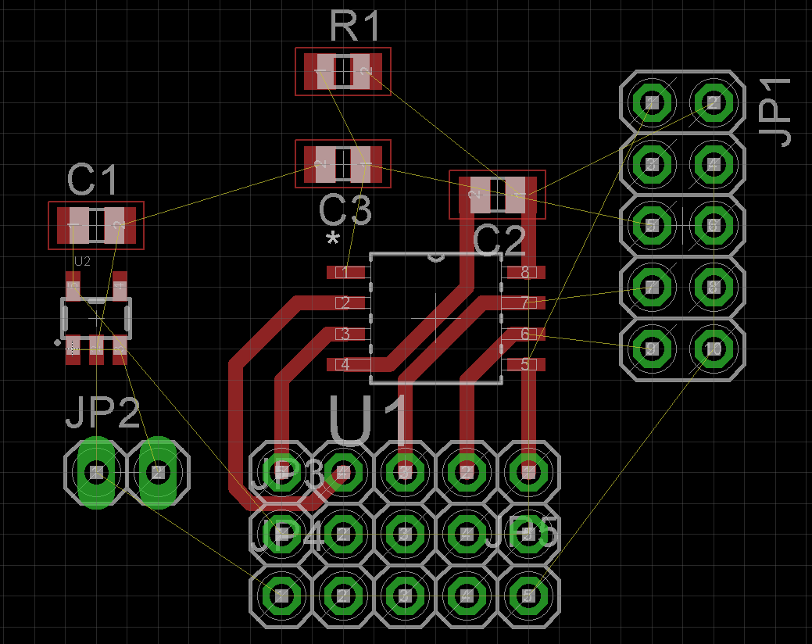Viewport: 812px width, 644px height.
Task: Click pad 2 of resistor R1
Action: [x=366, y=71]
